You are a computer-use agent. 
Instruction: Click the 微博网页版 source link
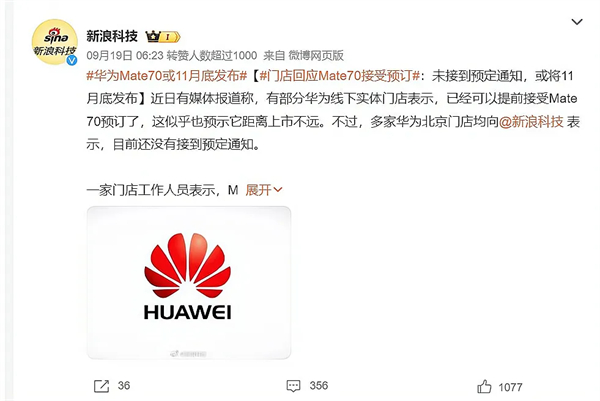(x=316, y=55)
